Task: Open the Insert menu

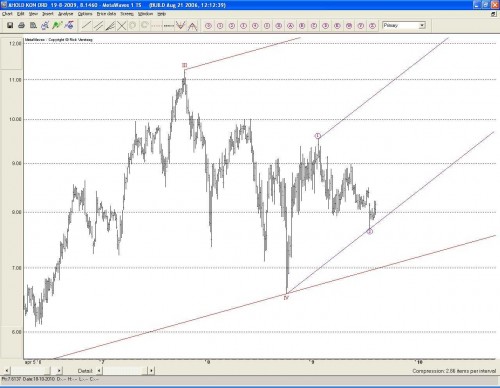Action: (x=48, y=14)
